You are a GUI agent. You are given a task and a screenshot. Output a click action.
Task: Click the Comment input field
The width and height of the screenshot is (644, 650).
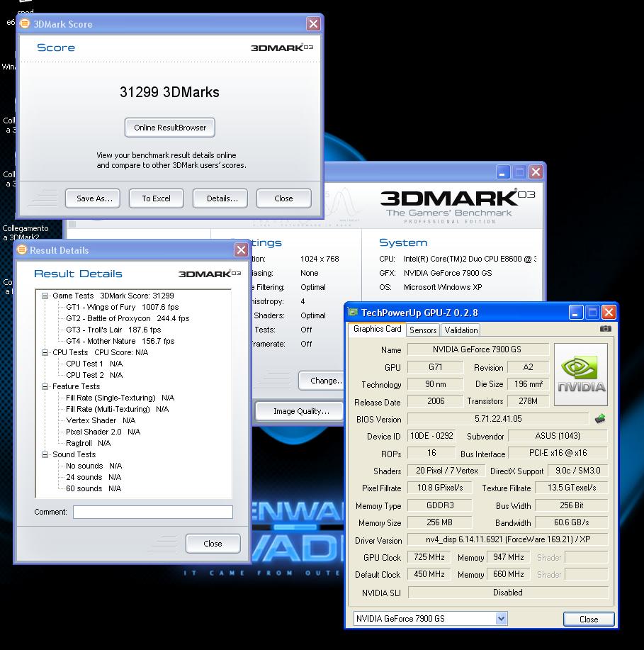pos(153,512)
